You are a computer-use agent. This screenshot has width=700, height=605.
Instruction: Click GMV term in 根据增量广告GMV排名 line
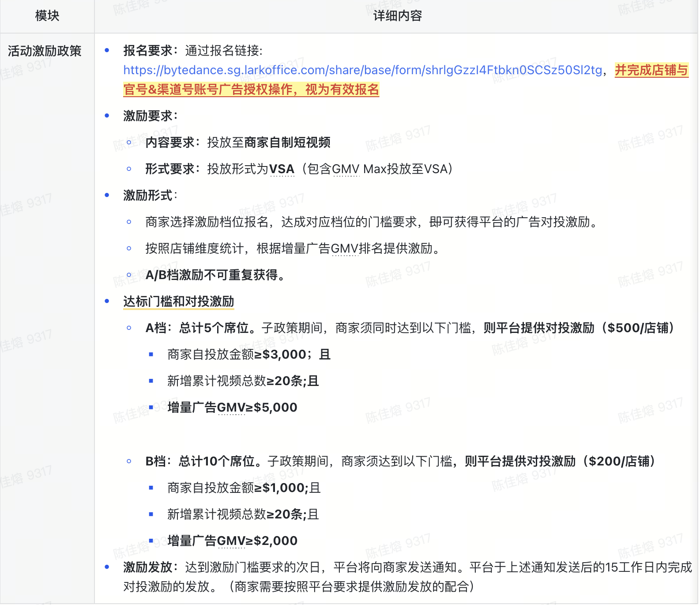pos(344,249)
